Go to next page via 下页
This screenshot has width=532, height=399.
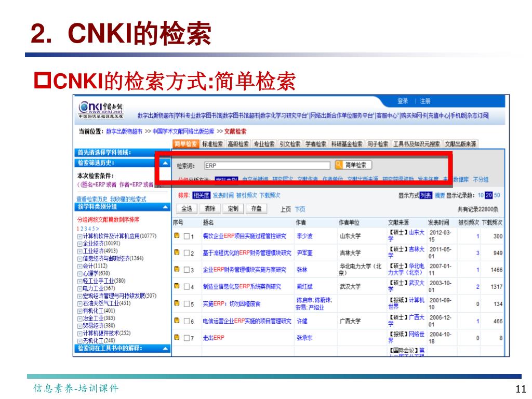coord(300,209)
